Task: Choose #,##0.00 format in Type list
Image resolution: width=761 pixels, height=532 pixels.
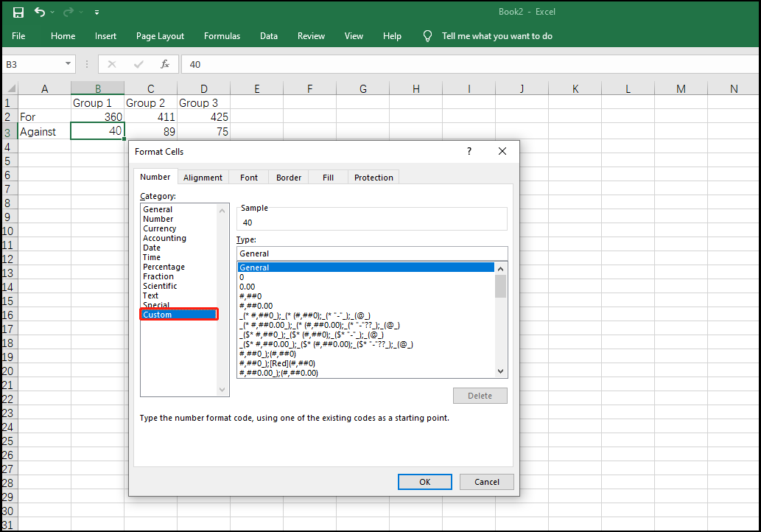Action: [256, 306]
